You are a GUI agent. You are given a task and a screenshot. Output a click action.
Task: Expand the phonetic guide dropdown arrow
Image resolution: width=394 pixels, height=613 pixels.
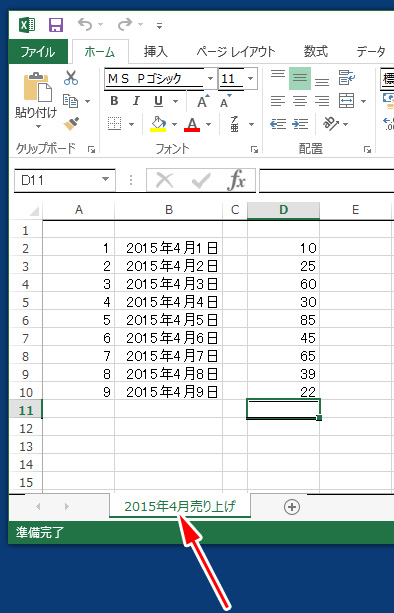pos(251,124)
